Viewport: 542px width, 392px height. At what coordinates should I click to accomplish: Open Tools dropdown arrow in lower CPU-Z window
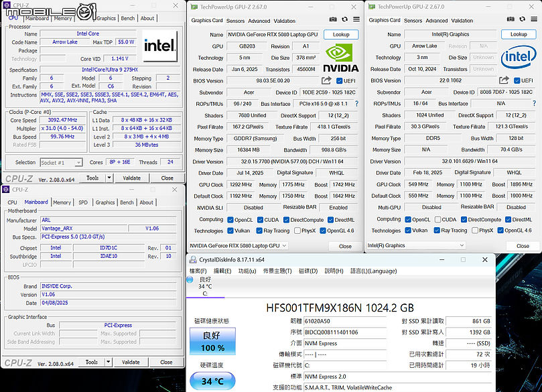(x=108, y=362)
